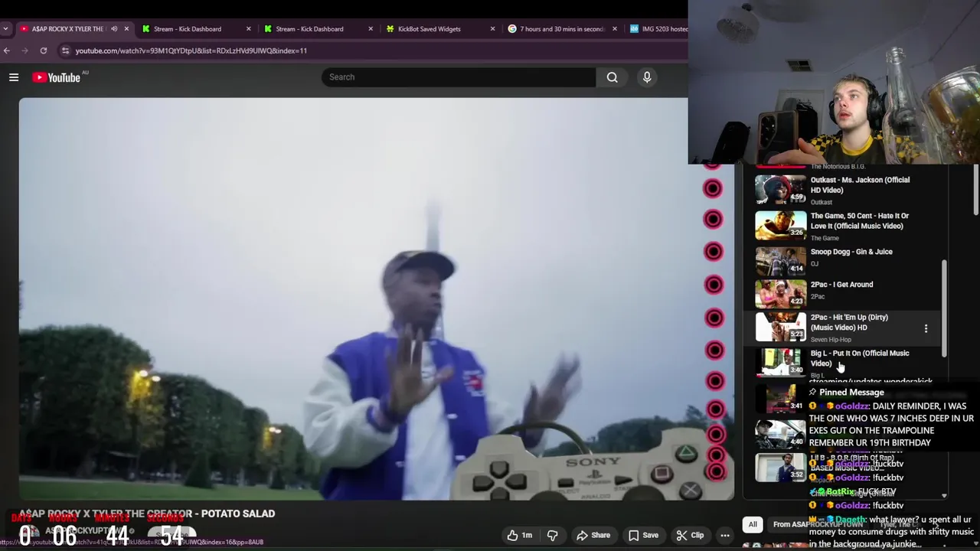Viewport: 980px width, 551px height.
Task: Click the BotRix username in chat
Action: point(840,491)
